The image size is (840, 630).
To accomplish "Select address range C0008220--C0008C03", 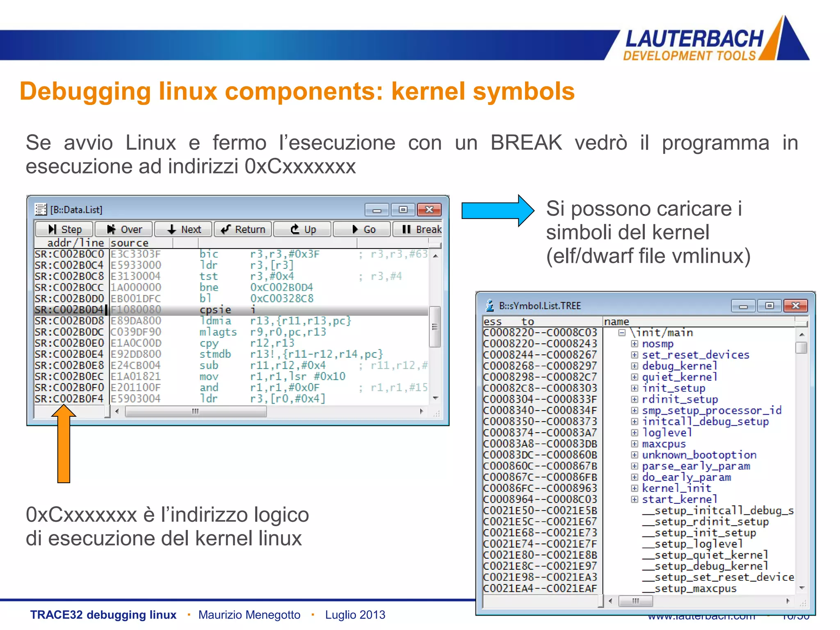I will click(540, 333).
